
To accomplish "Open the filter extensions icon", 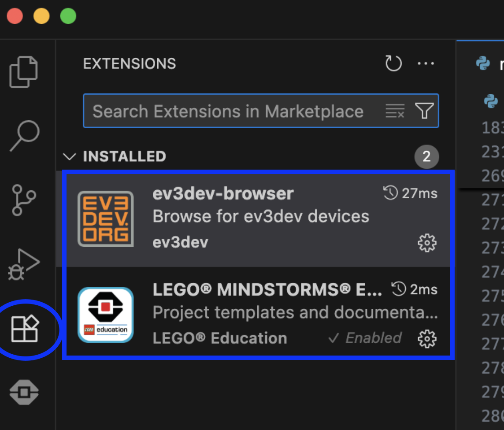I will 424,111.
